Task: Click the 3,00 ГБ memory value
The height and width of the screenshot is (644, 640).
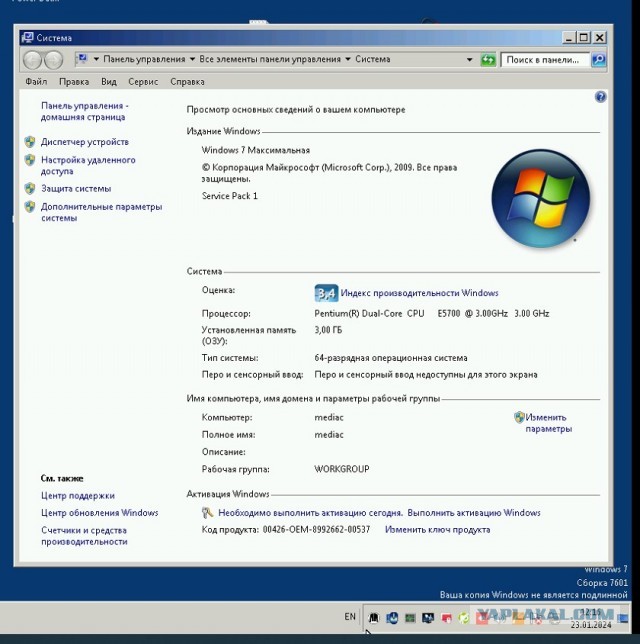Action: [328, 330]
